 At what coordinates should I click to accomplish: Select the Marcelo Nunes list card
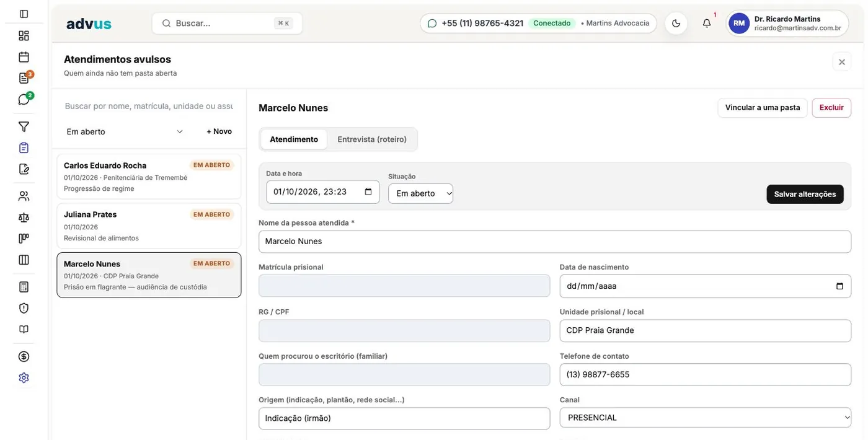[x=149, y=275]
